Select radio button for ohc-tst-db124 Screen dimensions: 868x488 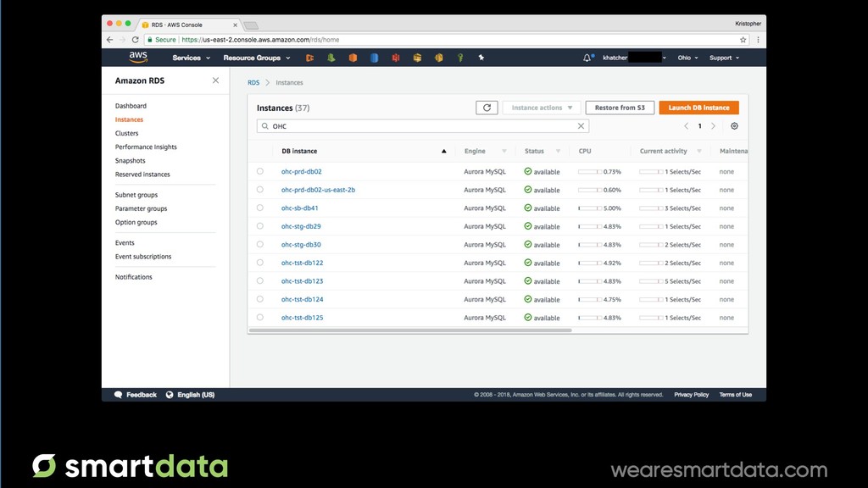(259, 299)
